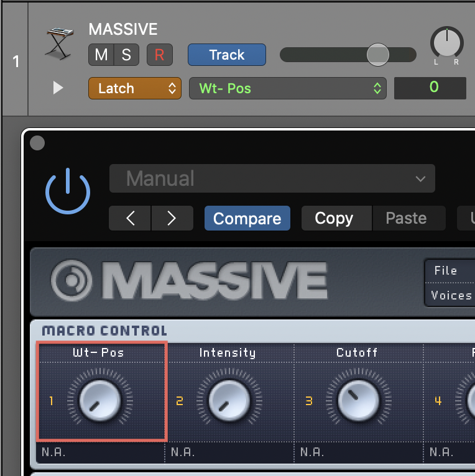
Task: Toggle the plugin power bypass button
Action: click(x=68, y=191)
